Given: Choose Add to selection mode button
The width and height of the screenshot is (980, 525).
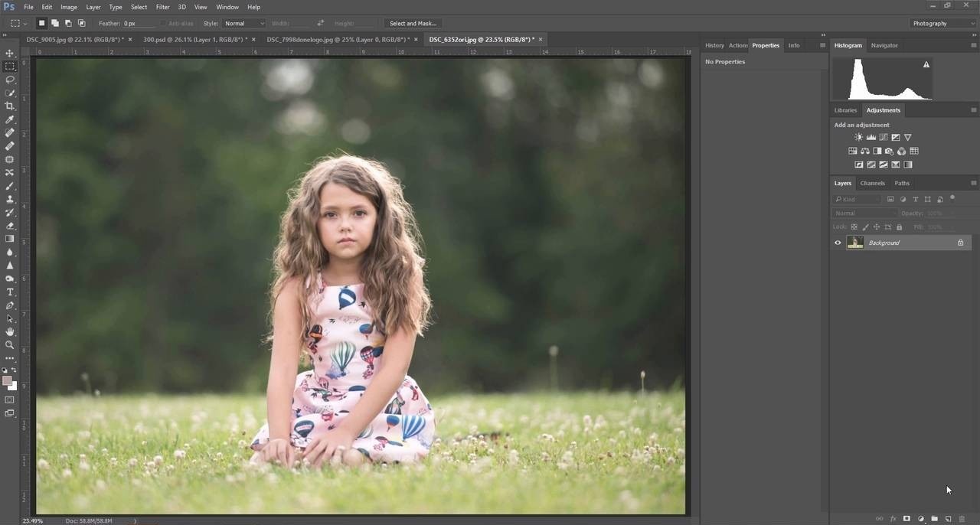Looking at the screenshot, I should (55, 24).
